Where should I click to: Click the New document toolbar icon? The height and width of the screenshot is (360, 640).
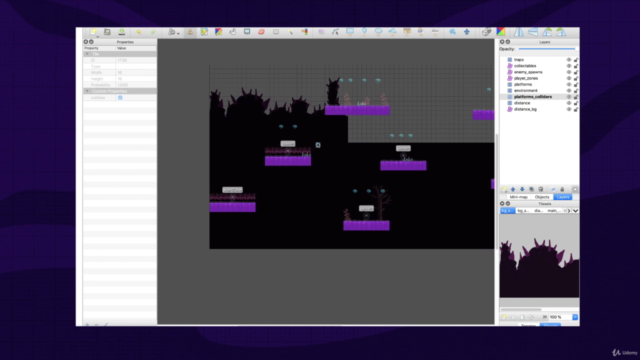coord(93,32)
